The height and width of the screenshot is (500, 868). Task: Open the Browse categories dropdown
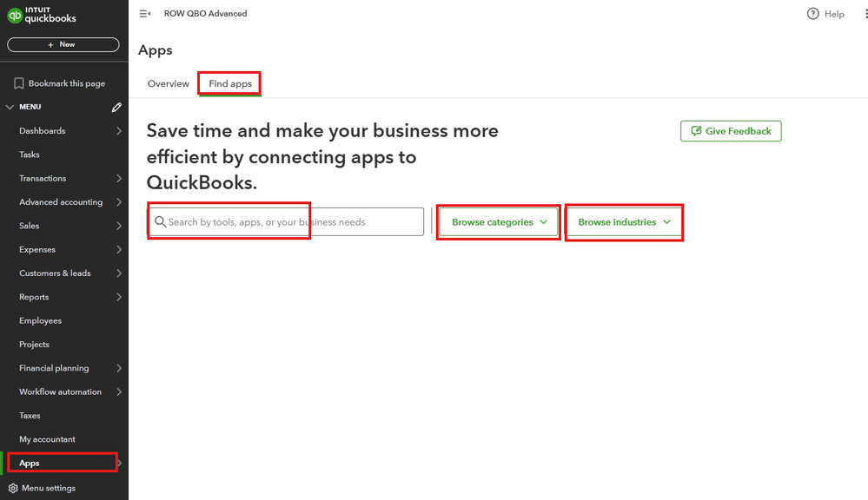click(x=499, y=222)
